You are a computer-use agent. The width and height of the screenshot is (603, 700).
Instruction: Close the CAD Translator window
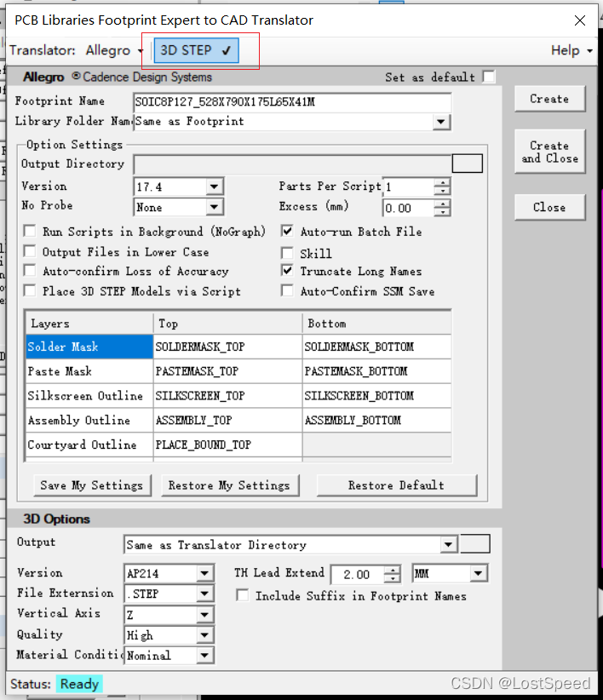coord(580,20)
